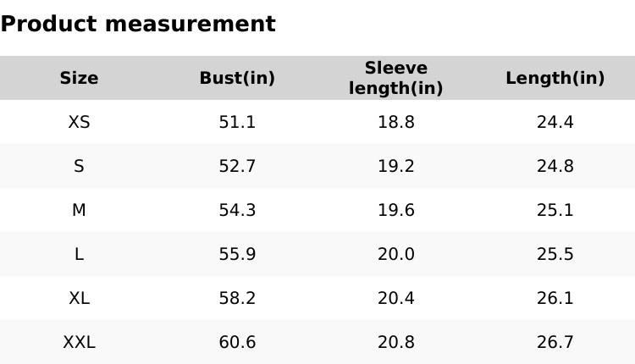Select the S size row label
The image size is (635, 364).
(x=79, y=166)
